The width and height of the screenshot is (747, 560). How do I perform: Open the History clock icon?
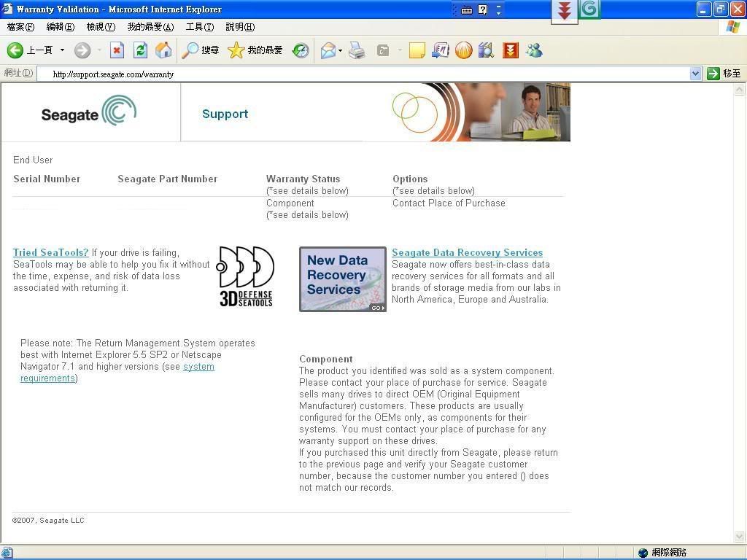(x=301, y=50)
